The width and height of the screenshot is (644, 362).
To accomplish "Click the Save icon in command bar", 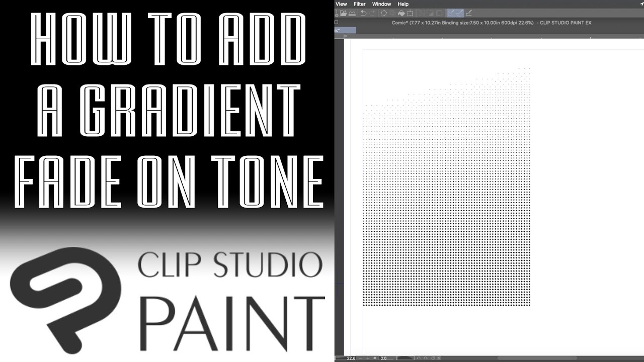I will click(x=352, y=13).
